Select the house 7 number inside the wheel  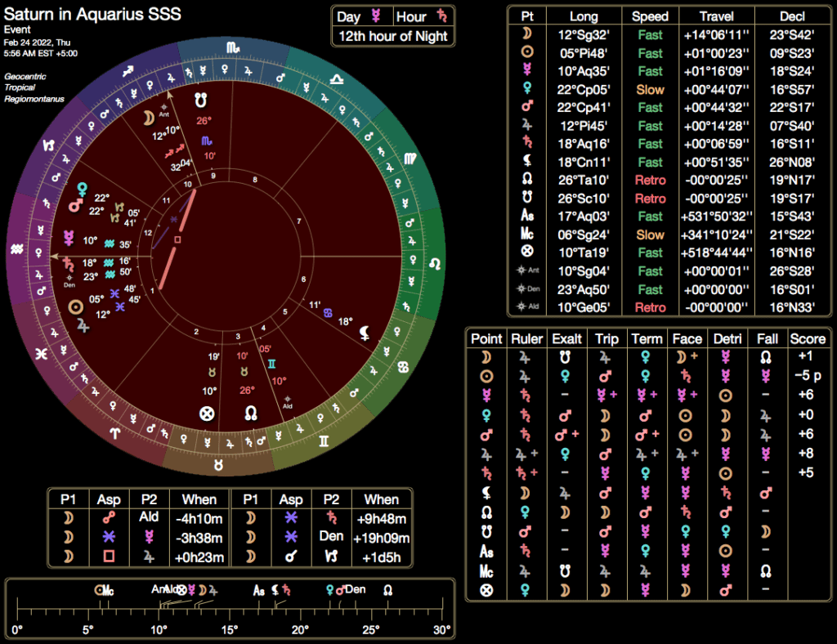click(x=299, y=221)
